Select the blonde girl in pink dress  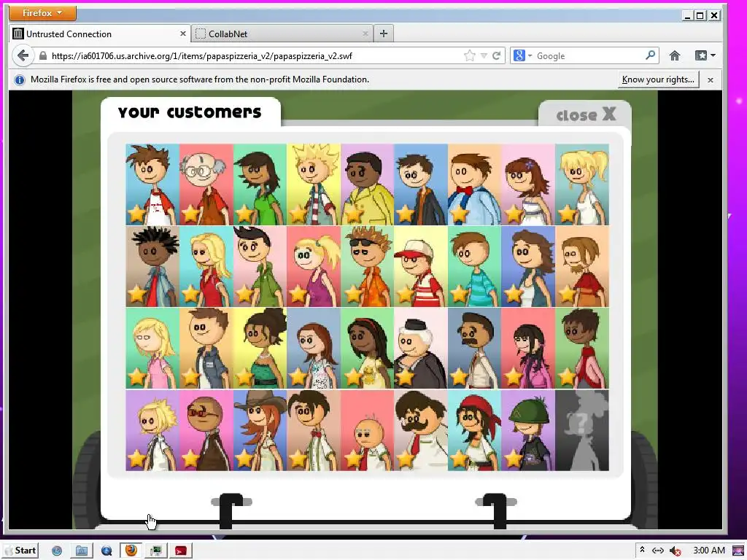tap(152, 348)
